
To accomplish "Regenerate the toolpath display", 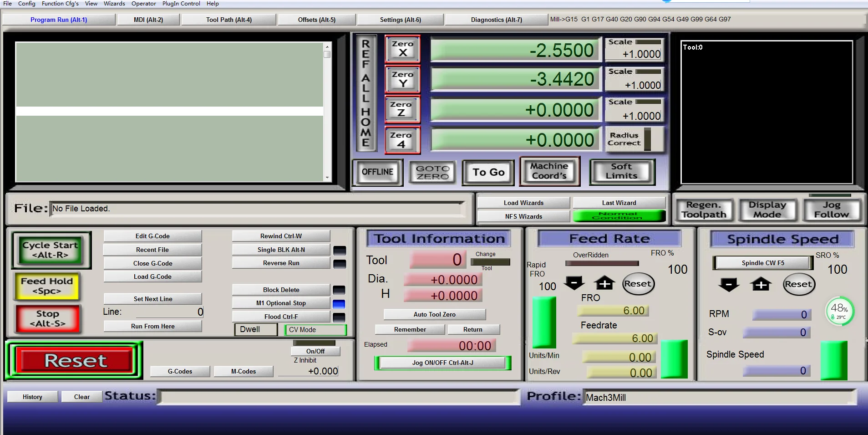I will pyautogui.click(x=704, y=210).
